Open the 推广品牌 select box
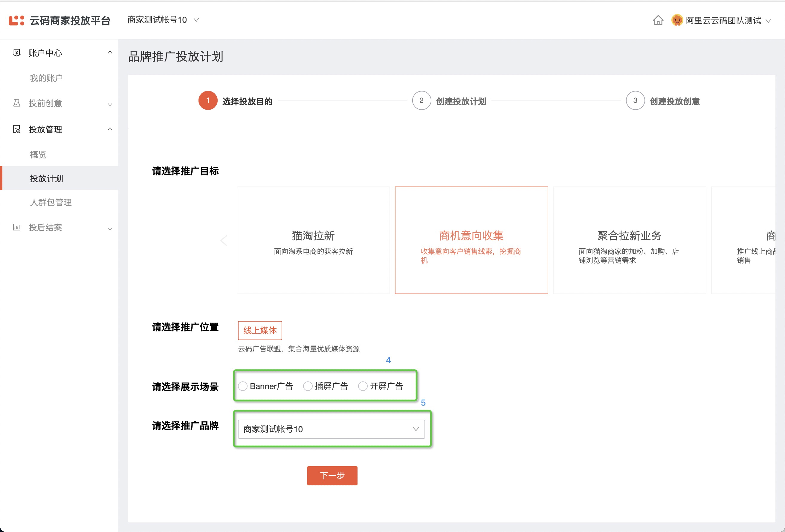Screen dimensions: 785x532 [331, 429]
